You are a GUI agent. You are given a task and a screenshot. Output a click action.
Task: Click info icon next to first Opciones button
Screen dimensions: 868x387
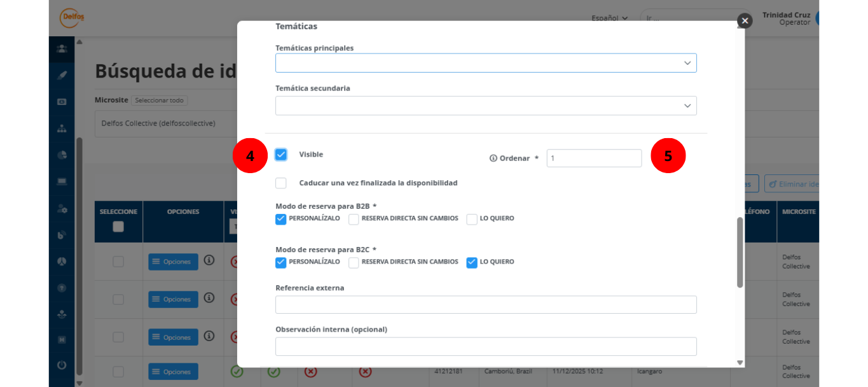(209, 260)
